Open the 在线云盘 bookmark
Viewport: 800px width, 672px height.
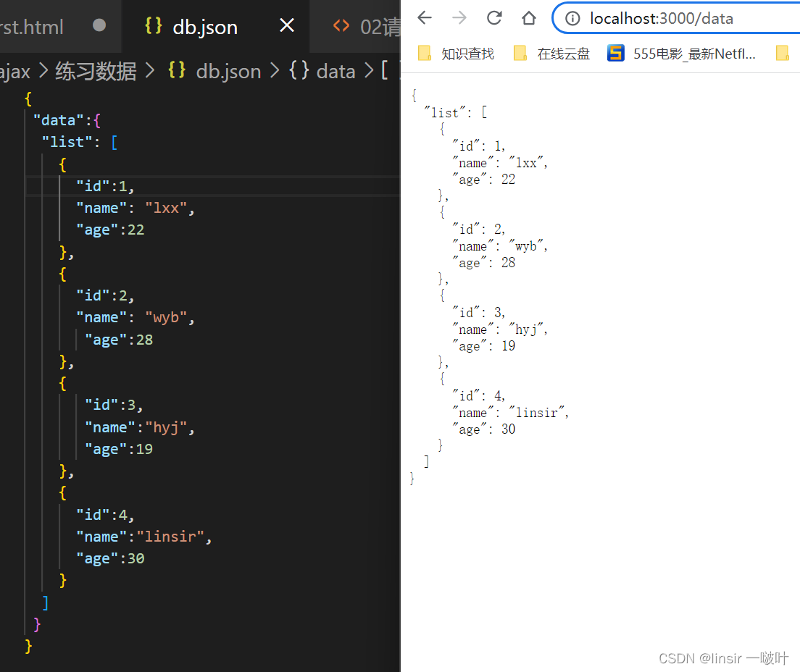pos(563,53)
